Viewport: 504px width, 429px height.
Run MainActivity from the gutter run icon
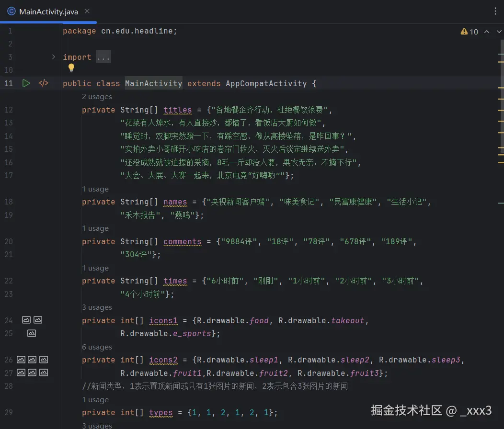(26, 83)
